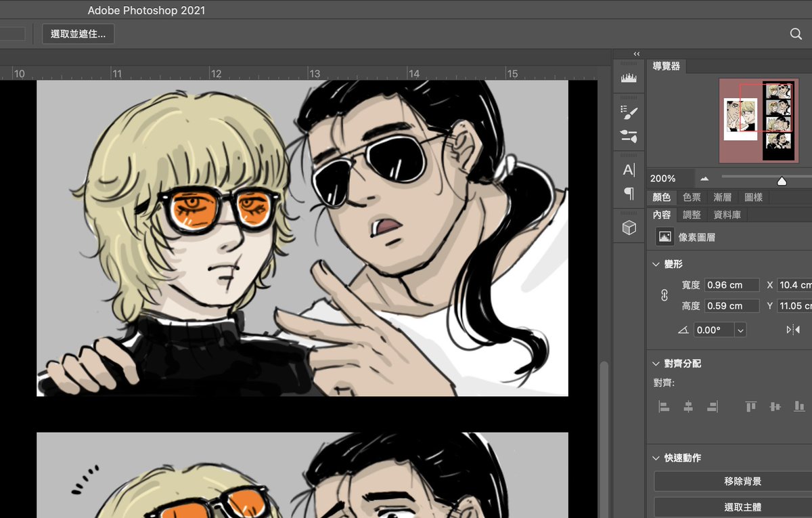Click the 高度 field showing 0.59 cm
Viewport: 812px width, 518px height.
[731, 306]
